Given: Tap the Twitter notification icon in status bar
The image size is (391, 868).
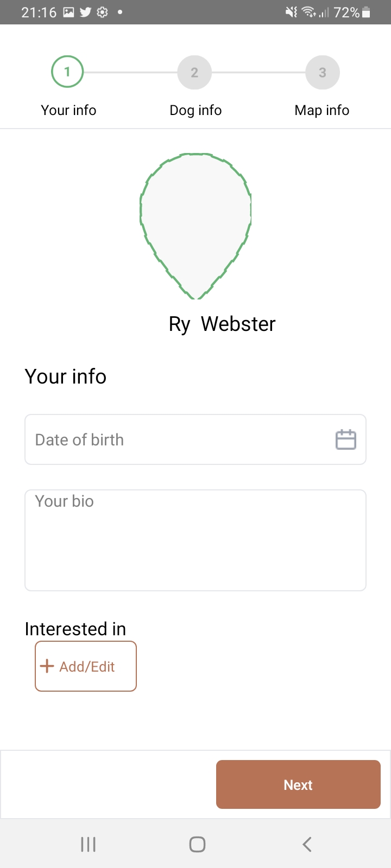Looking at the screenshot, I should pyautogui.click(x=85, y=12).
